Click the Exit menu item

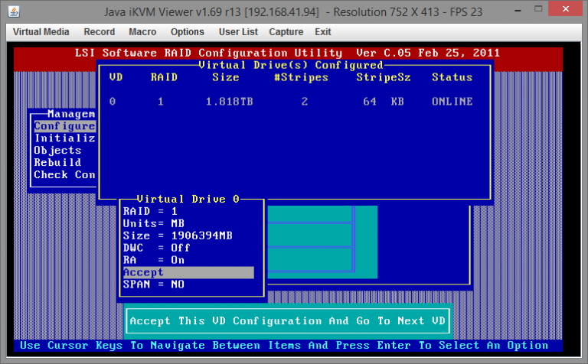point(323,32)
